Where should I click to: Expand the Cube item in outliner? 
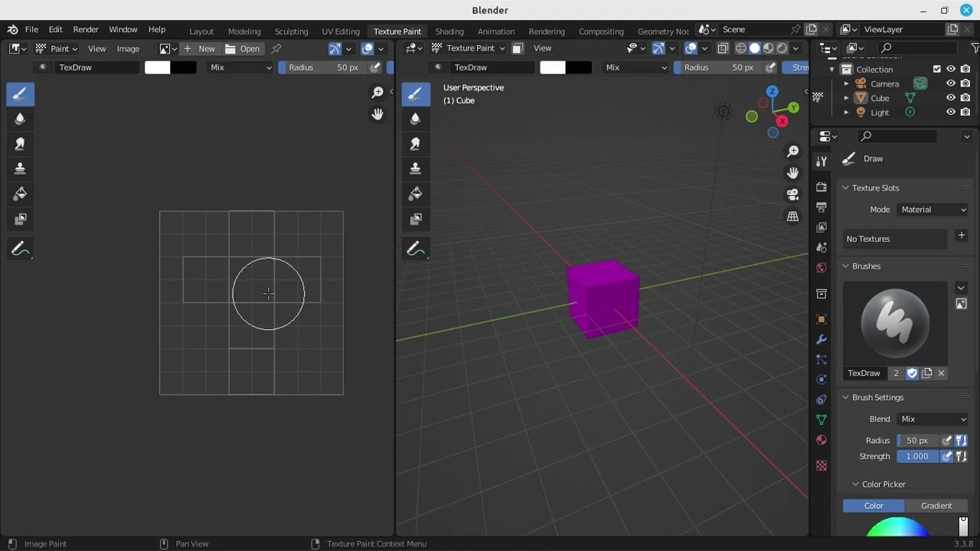[x=846, y=98]
